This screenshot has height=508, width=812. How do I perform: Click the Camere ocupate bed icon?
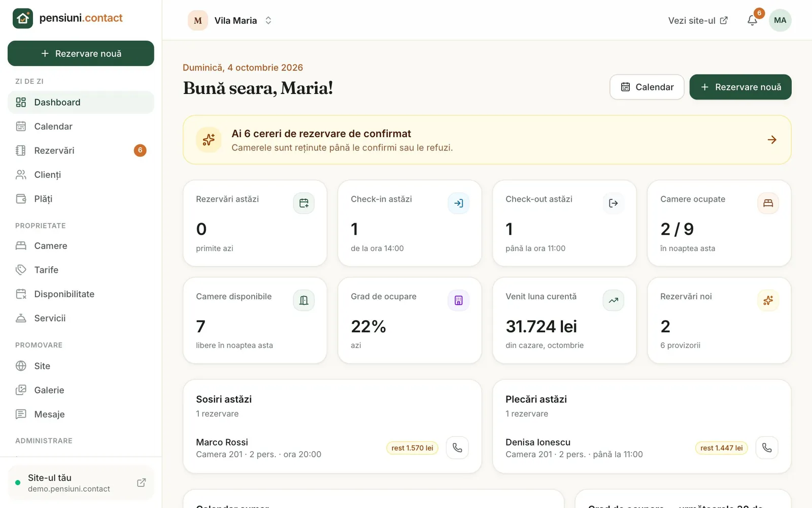click(768, 203)
